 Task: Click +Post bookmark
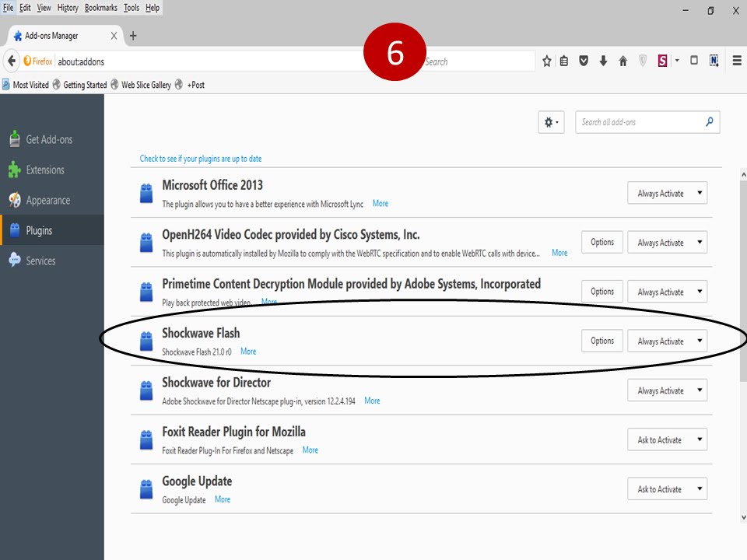190,85
